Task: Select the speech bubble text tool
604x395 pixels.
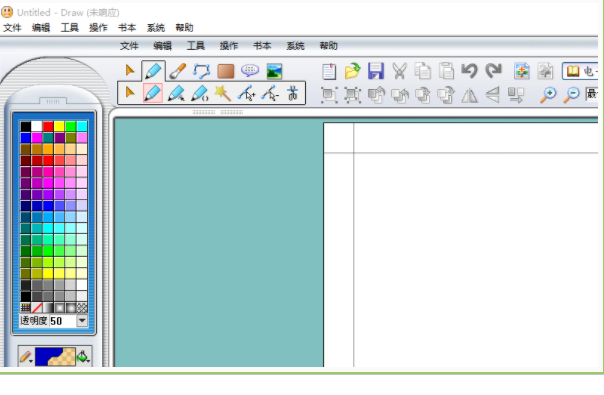Action: point(250,71)
